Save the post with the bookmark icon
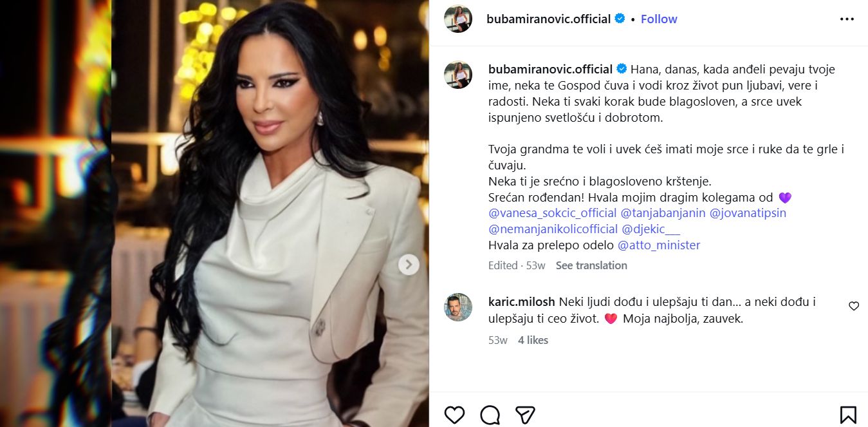 847,415
